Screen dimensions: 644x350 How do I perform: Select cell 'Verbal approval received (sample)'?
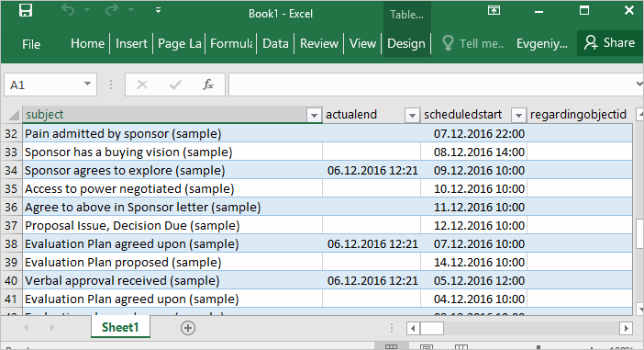coord(172,280)
